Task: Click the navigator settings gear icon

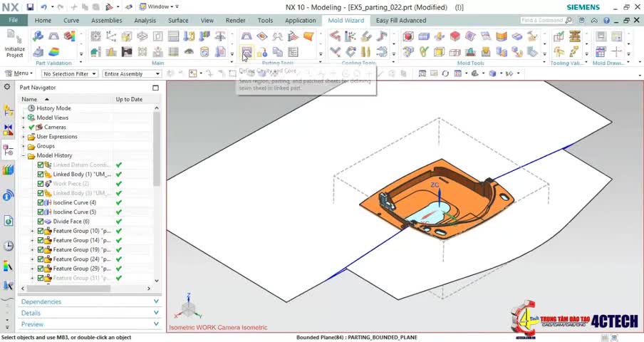Action: point(7,87)
